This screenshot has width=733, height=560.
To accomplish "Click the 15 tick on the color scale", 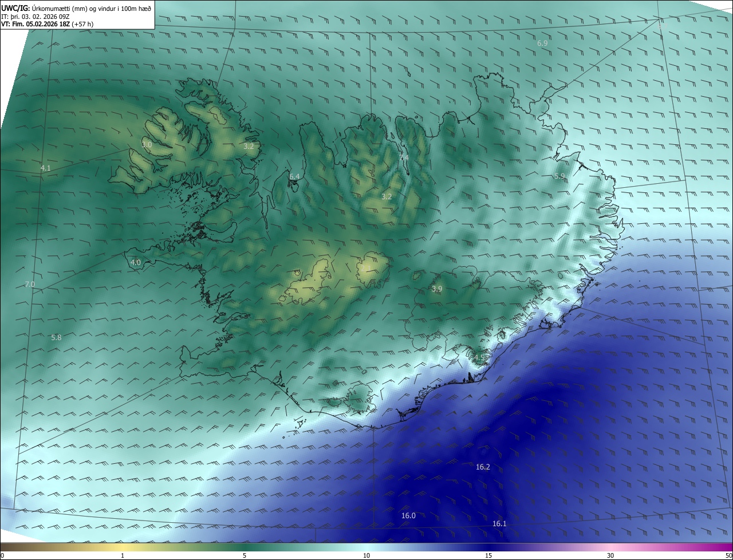I will tap(488, 555).
